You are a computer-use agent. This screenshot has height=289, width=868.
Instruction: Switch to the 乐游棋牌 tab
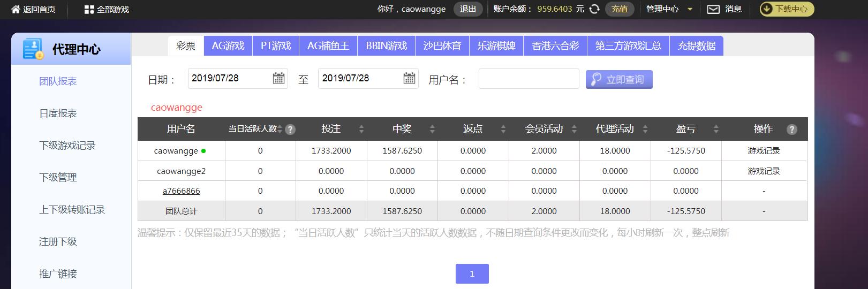(496, 46)
